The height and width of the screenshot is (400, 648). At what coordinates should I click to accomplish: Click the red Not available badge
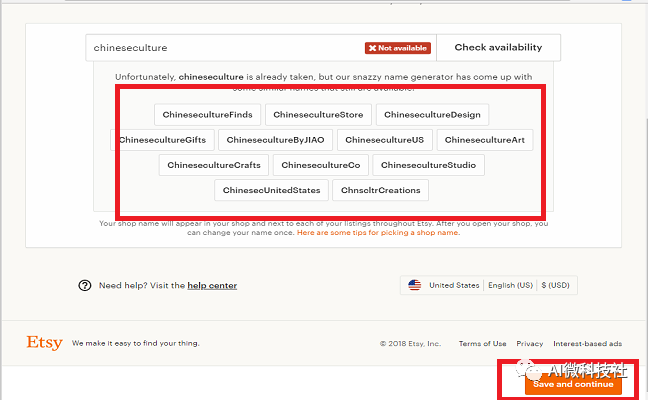(398, 48)
